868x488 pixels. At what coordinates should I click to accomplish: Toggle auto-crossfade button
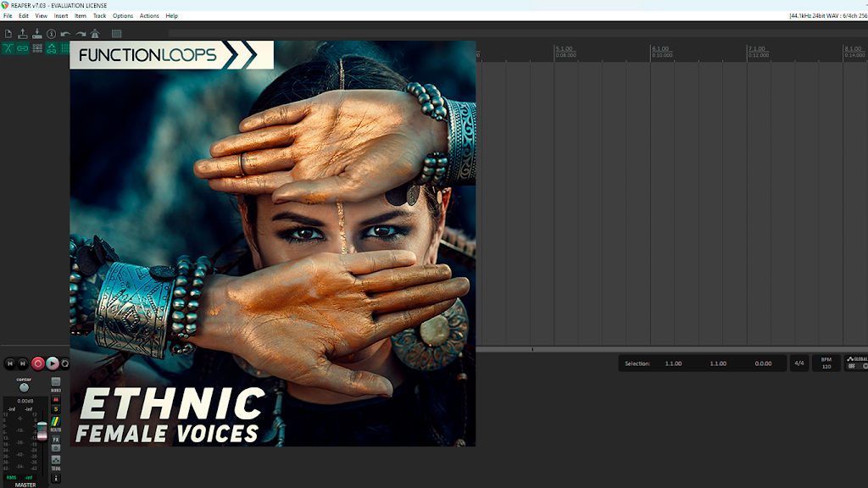click(8, 48)
